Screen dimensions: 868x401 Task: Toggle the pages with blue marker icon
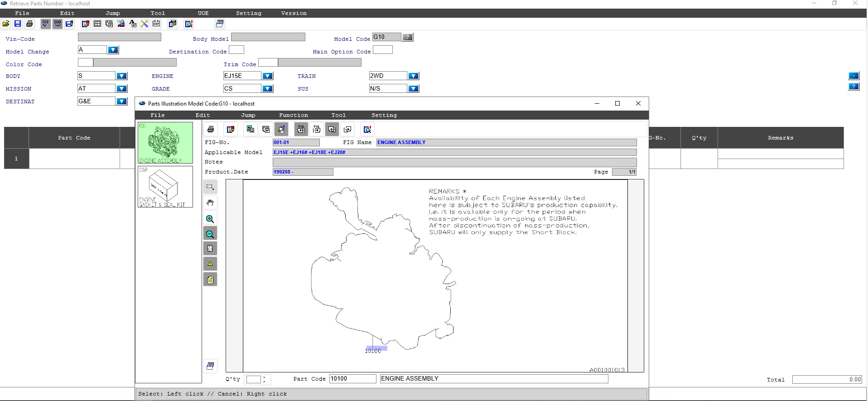[x=281, y=129]
